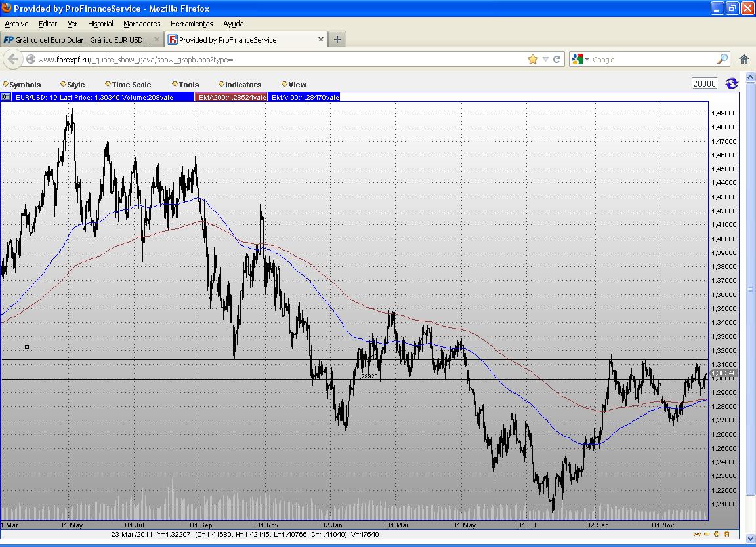Click the rightmost icon below the chart
Viewport: 756px width, 547px height.
[x=727, y=534]
